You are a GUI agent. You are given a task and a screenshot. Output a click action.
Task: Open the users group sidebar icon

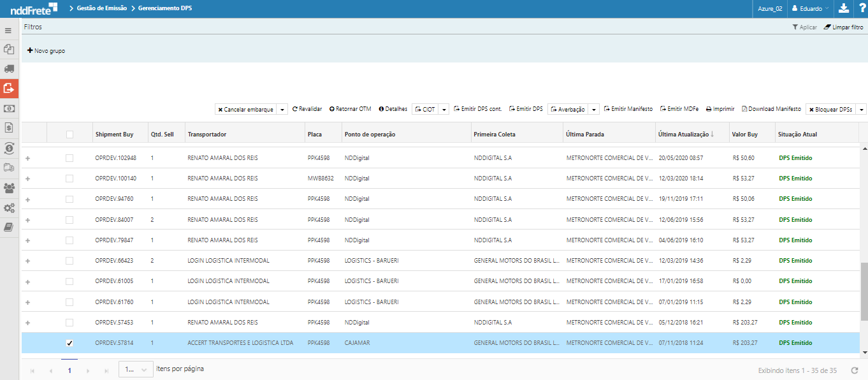pyautogui.click(x=9, y=188)
